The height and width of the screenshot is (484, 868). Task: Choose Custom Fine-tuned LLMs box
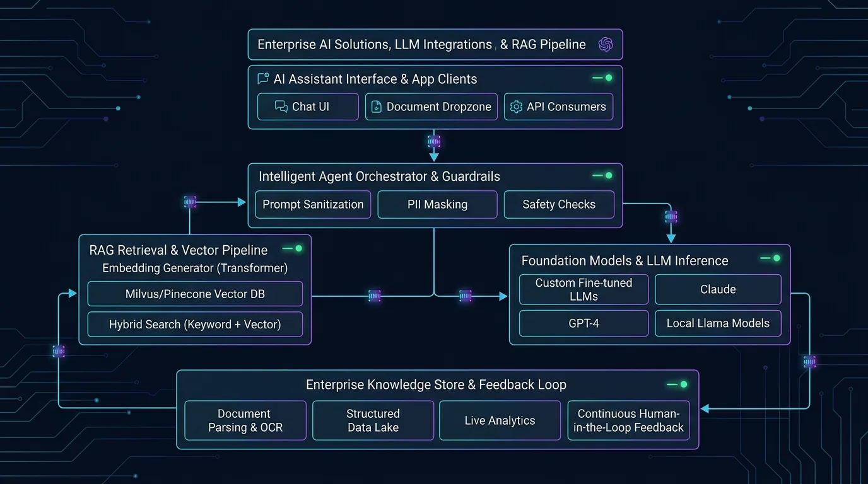coord(584,289)
